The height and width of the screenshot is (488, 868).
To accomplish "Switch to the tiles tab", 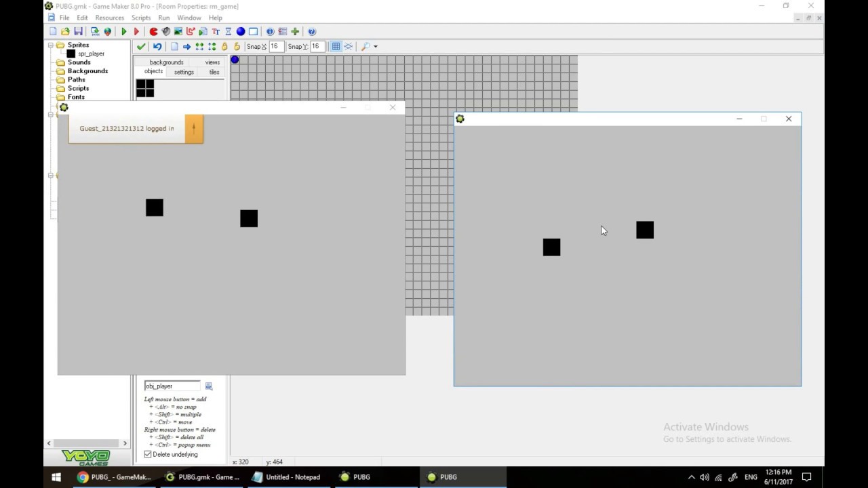I will point(214,72).
